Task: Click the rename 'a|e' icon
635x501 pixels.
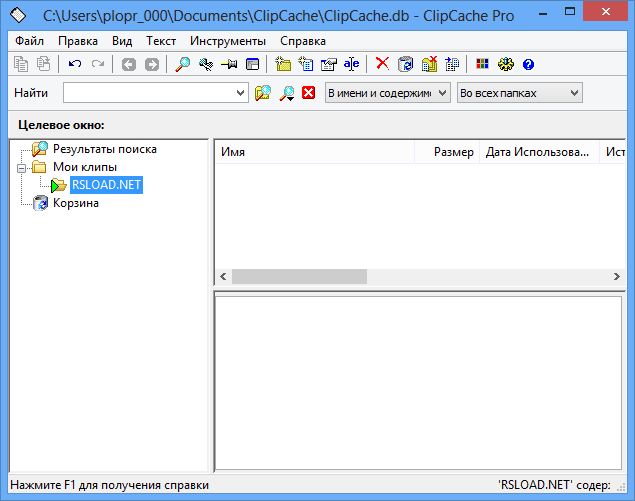Action: 352,64
